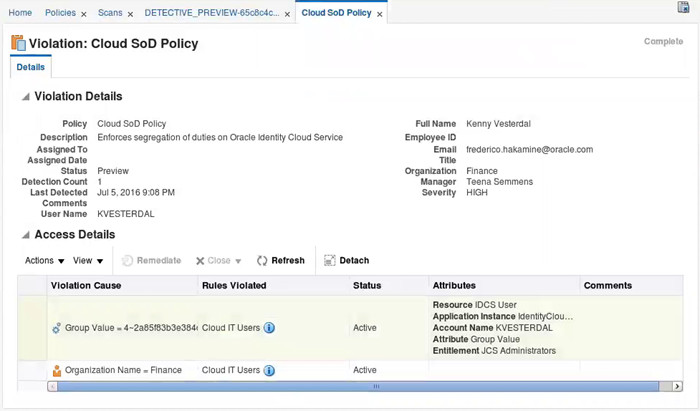Click the Application Instance attribute text
This screenshot has height=411, width=700.
click(x=503, y=316)
